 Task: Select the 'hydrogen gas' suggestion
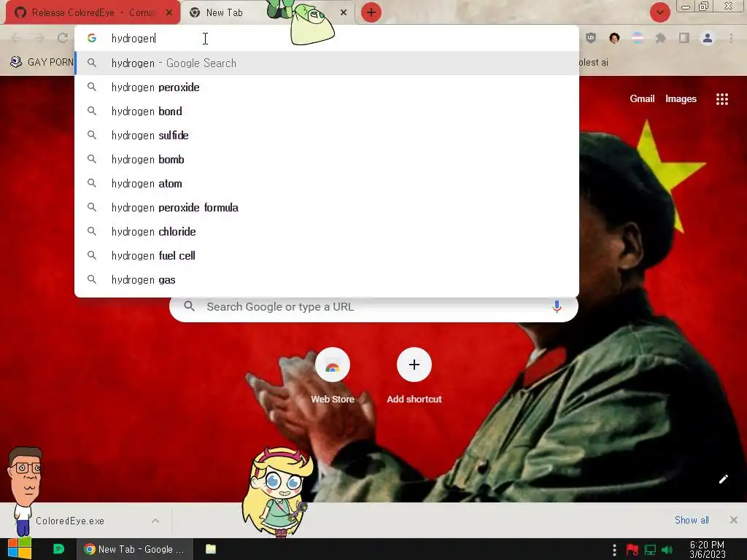click(327, 279)
